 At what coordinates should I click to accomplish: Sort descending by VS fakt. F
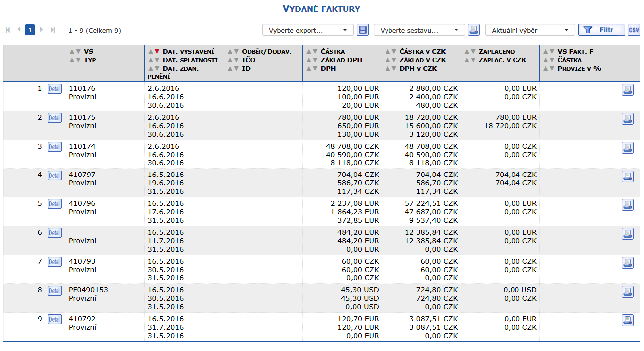click(x=552, y=52)
